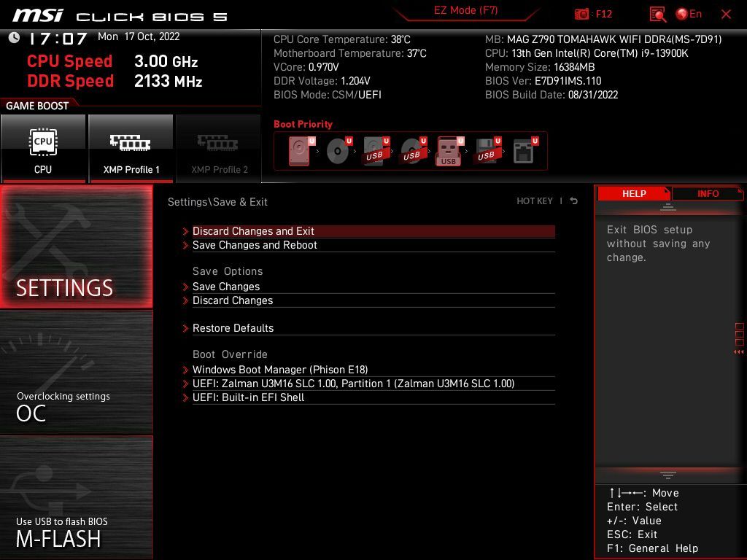Viewport: 747px width, 560px height.
Task: Click arrow beside Save Changes and Reboot
Action: tap(185, 245)
